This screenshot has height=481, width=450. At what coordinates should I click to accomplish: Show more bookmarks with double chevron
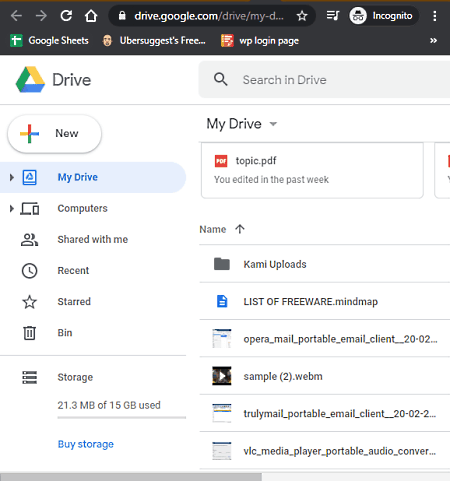pos(433,41)
